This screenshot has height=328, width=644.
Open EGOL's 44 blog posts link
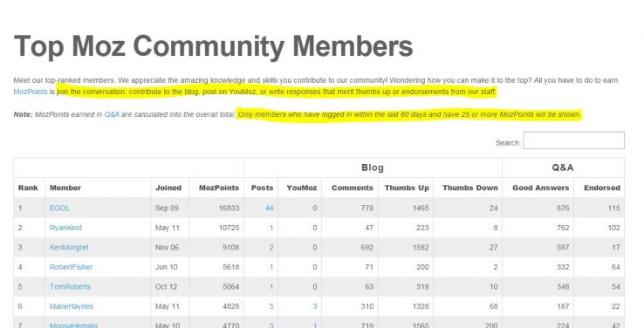click(269, 208)
